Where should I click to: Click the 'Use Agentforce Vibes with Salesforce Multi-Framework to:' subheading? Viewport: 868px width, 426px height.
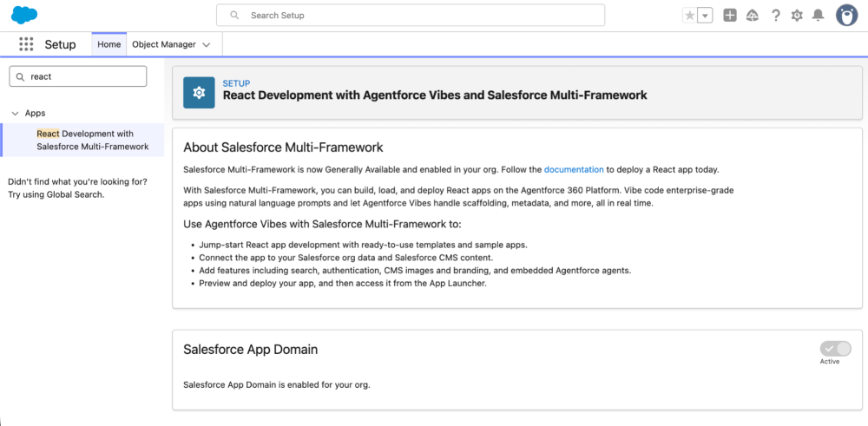(322, 224)
